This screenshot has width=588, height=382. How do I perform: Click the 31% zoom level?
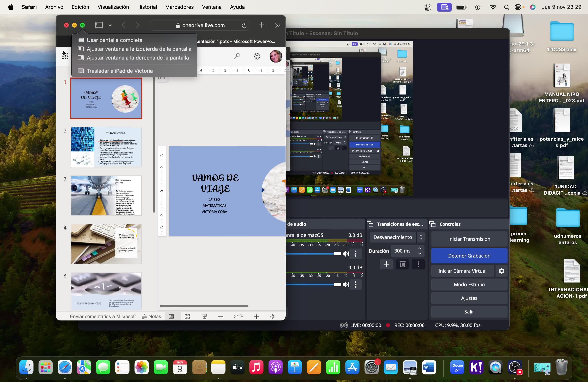[239, 316]
